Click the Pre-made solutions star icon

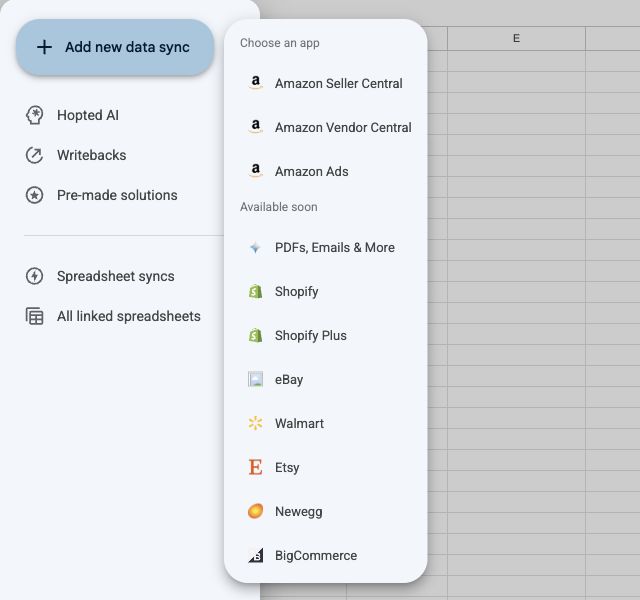coord(35,196)
